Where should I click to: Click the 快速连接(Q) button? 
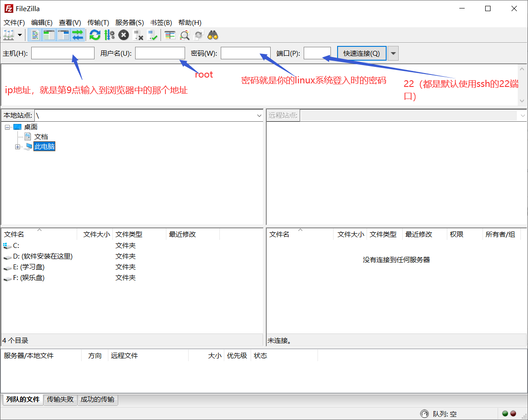click(x=362, y=53)
